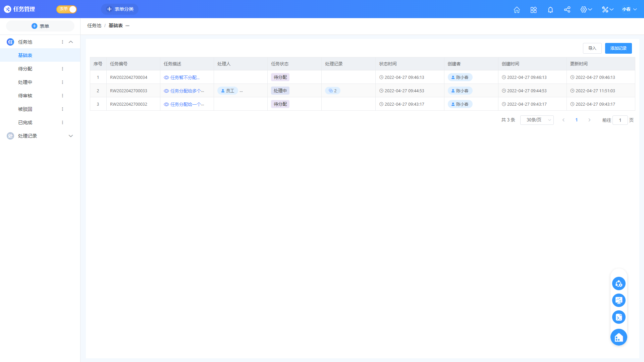Go to home via the house icon
644x362 pixels.
tap(517, 9)
